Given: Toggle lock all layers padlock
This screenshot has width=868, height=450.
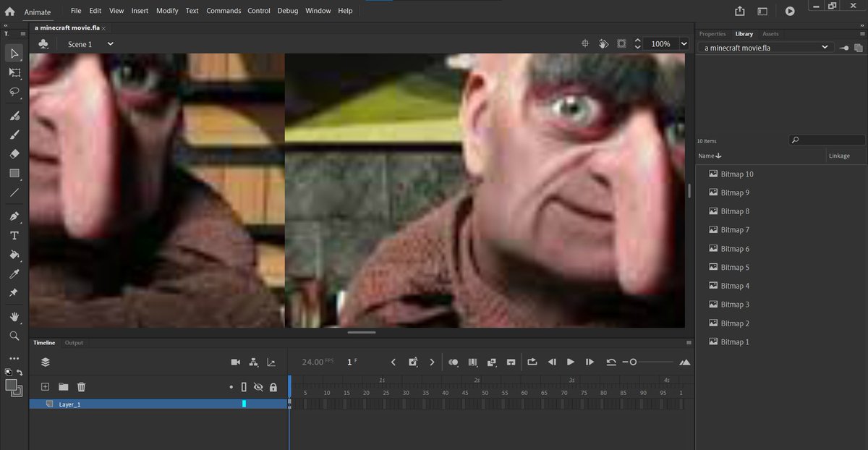Looking at the screenshot, I should (x=273, y=387).
